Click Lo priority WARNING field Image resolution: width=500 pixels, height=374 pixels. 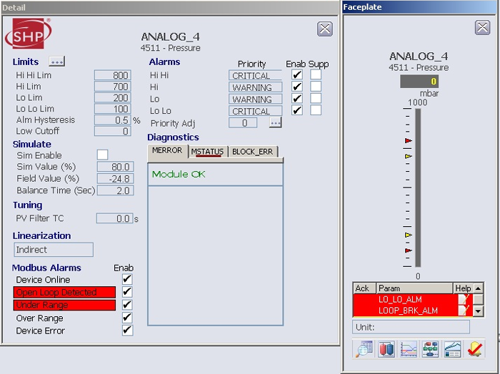[255, 99]
